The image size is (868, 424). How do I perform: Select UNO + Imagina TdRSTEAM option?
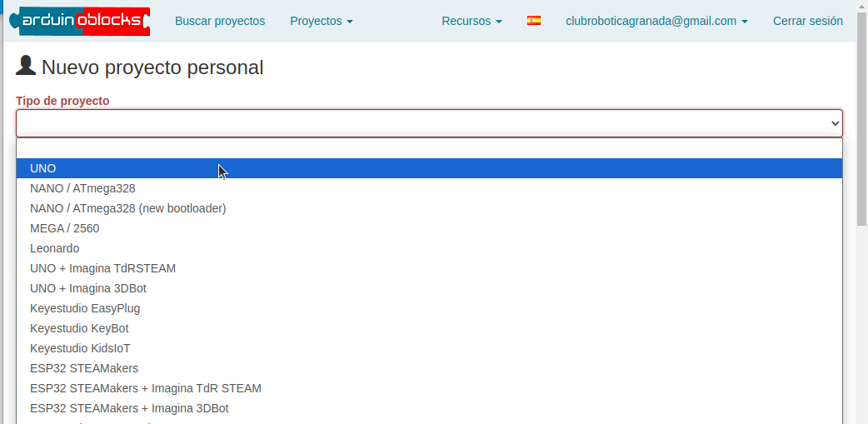[x=103, y=268]
